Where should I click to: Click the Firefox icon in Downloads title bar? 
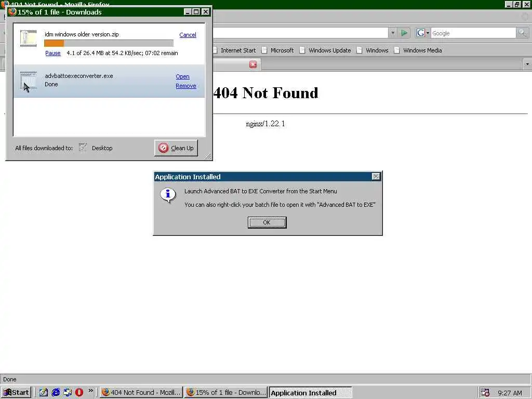click(x=12, y=12)
